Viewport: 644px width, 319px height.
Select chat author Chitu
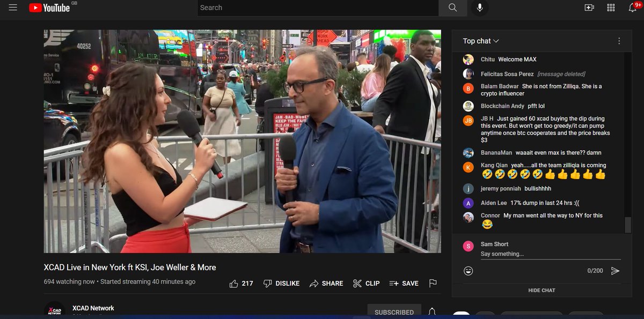click(488, 60)
